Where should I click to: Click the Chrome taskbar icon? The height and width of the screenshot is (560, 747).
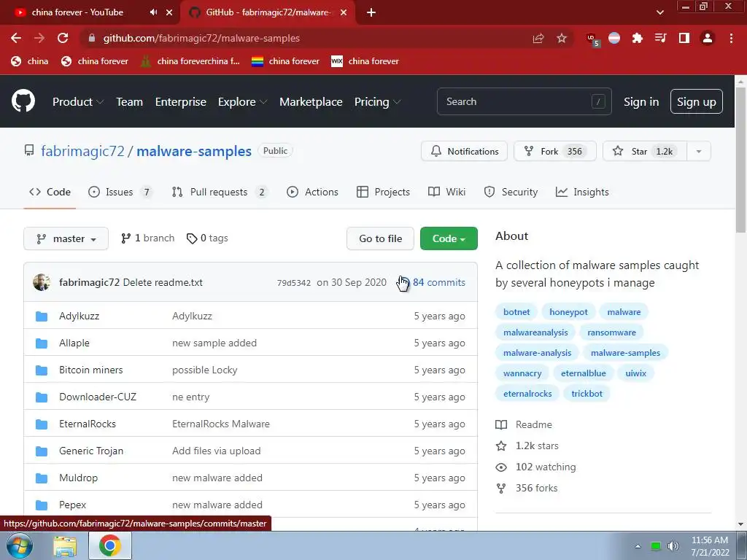click(x=110, y=545)
